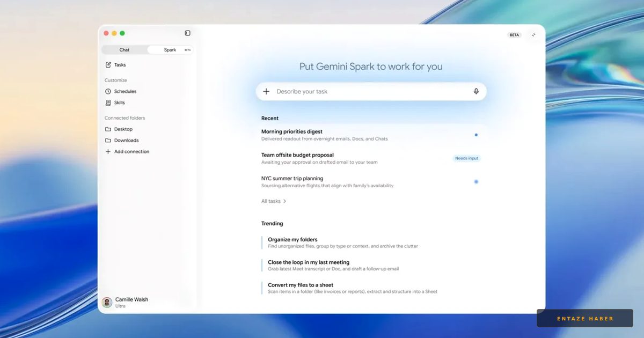Click 'Put Gemini Spark to work for you' heading
Image resolution: width=644 pixels, height=338 pixels.
(x=371, y=67)
